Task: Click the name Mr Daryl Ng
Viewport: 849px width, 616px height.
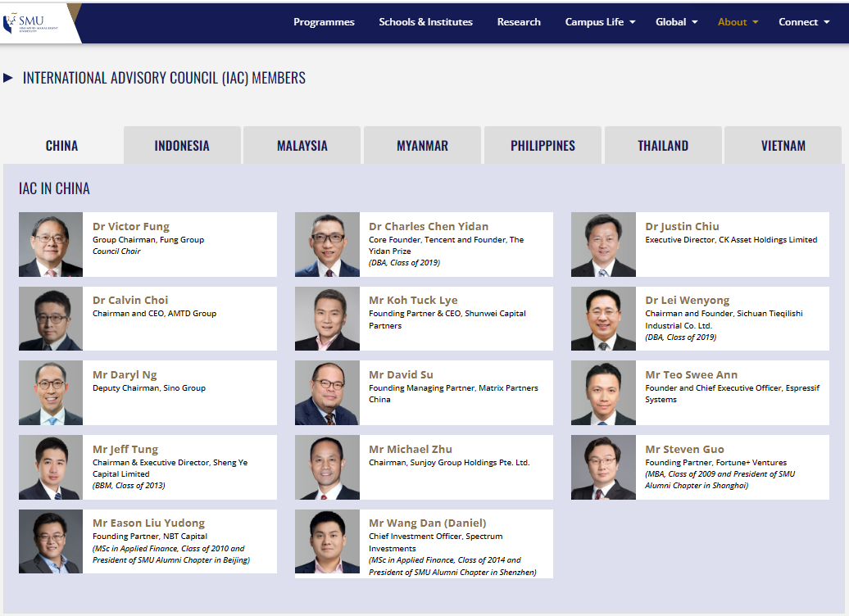Action: pyautogui.click(x=125, y=374)
